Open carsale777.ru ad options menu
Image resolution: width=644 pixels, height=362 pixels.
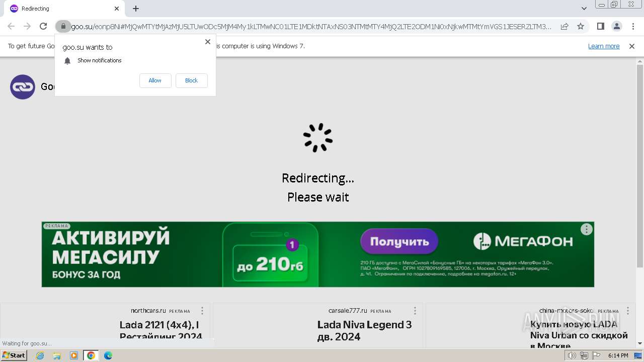(415, 311)
